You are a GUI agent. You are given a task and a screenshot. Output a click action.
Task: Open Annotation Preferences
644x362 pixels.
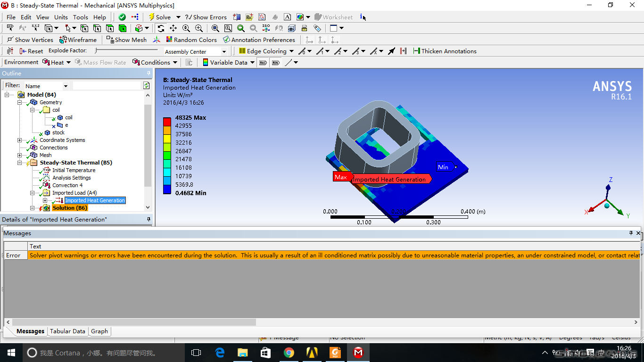[x=259, y=40]
